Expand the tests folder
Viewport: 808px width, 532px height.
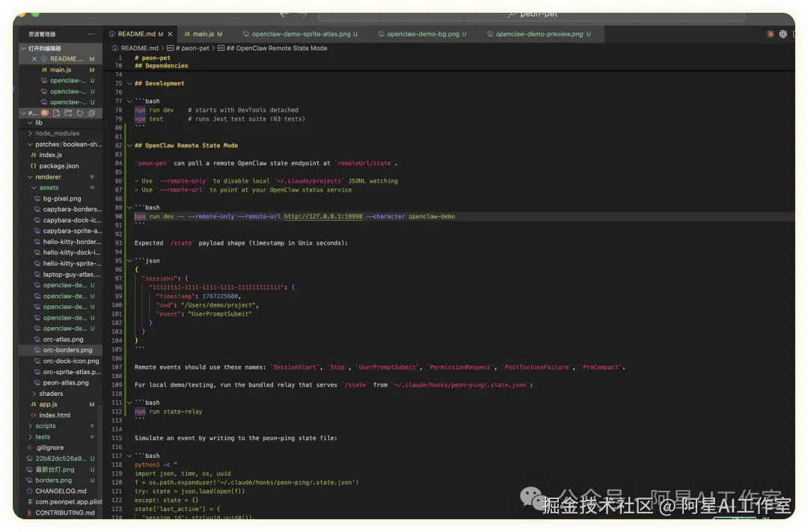(x=30, y=437)
